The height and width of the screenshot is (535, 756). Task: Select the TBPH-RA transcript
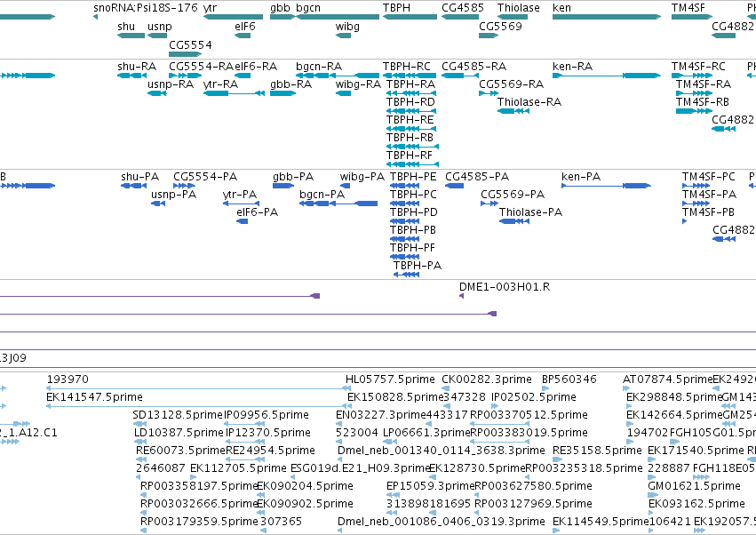(x=411, y=93)
